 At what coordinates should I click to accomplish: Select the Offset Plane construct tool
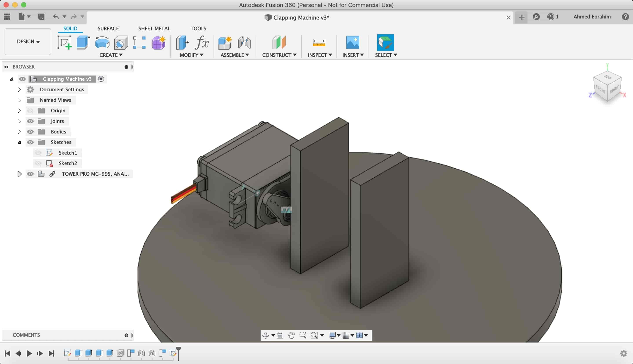coord(279,43)
